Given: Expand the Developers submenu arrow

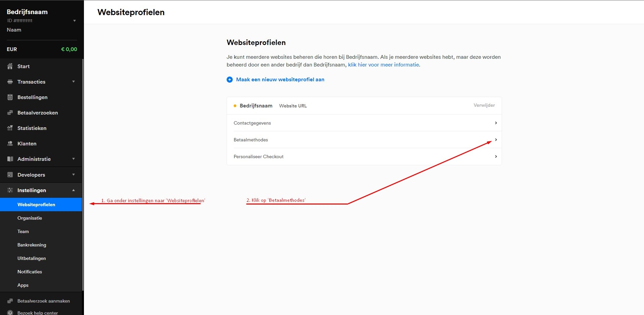Looking at the screenshot, I should [74, 175].
